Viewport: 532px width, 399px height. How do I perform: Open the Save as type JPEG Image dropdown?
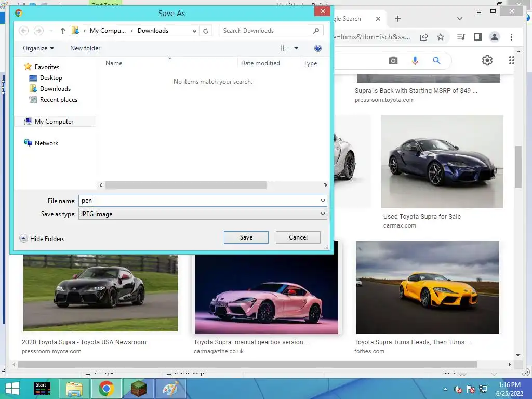(x=203, y=214)
